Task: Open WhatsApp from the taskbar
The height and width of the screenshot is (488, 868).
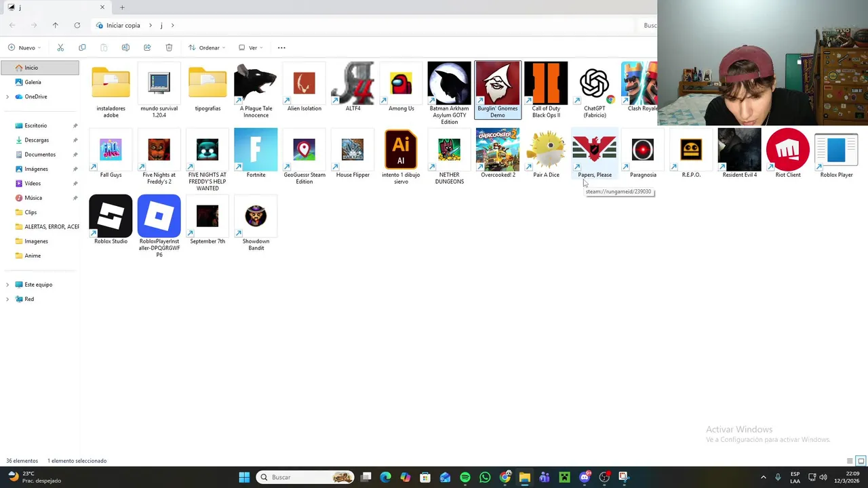Action: tap(485, 477)
